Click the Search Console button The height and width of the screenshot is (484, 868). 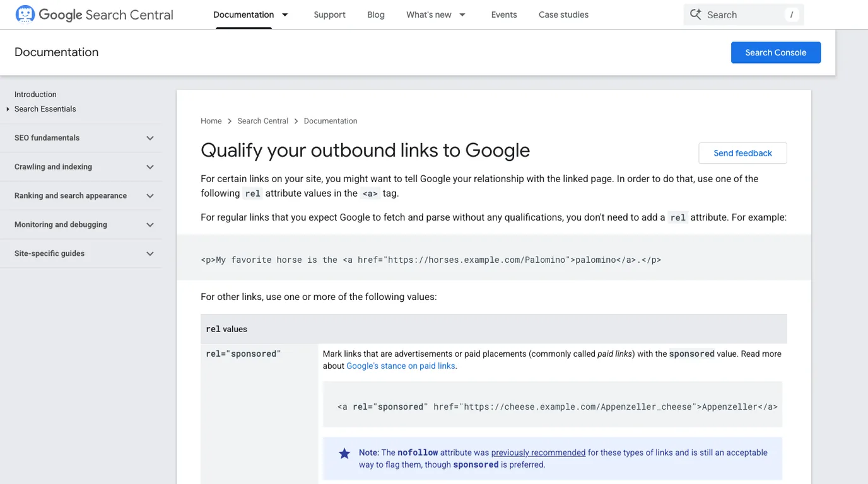(776, 52)
